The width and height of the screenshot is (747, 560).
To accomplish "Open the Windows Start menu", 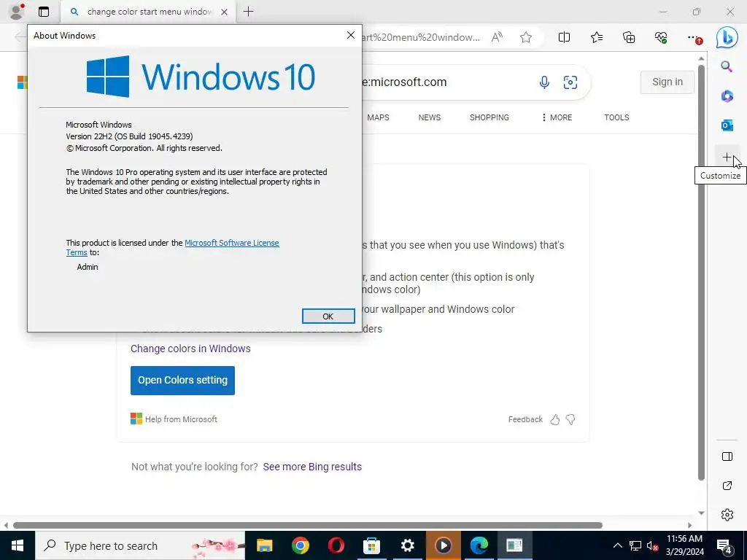I will tap(18, 545).
